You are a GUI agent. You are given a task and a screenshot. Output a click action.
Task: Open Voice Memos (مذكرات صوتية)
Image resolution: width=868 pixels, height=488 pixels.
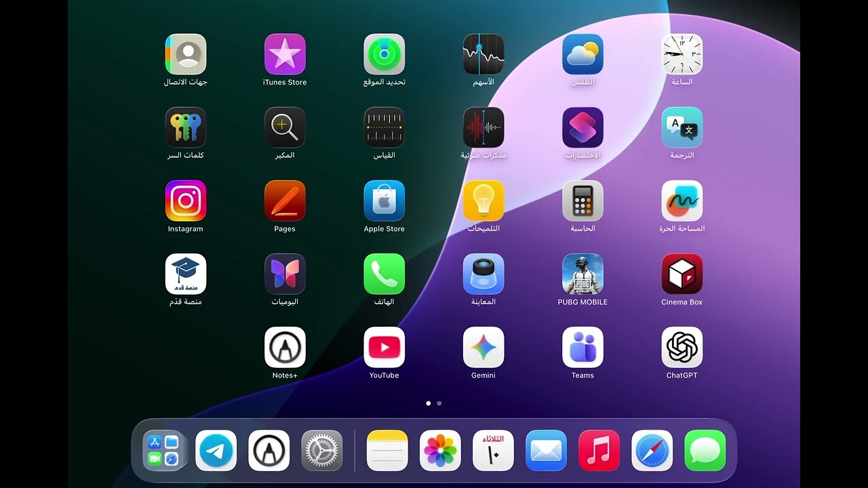[x=484, y=127]
